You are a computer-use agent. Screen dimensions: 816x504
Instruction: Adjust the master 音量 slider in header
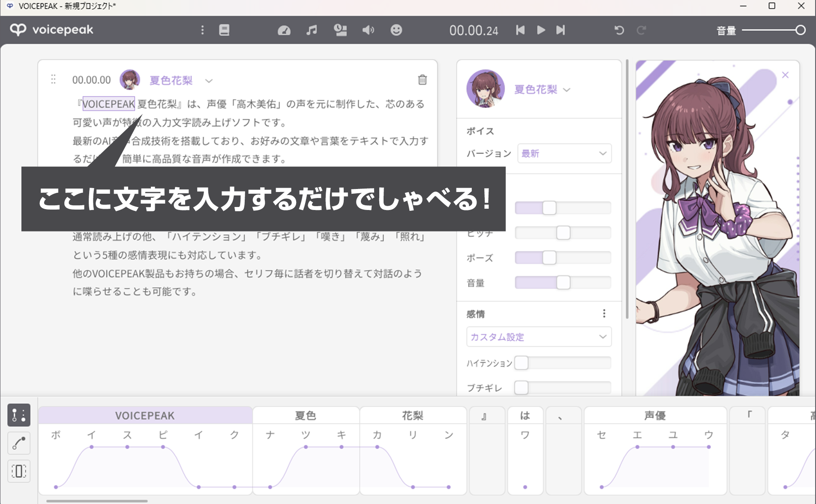(774, 30)
